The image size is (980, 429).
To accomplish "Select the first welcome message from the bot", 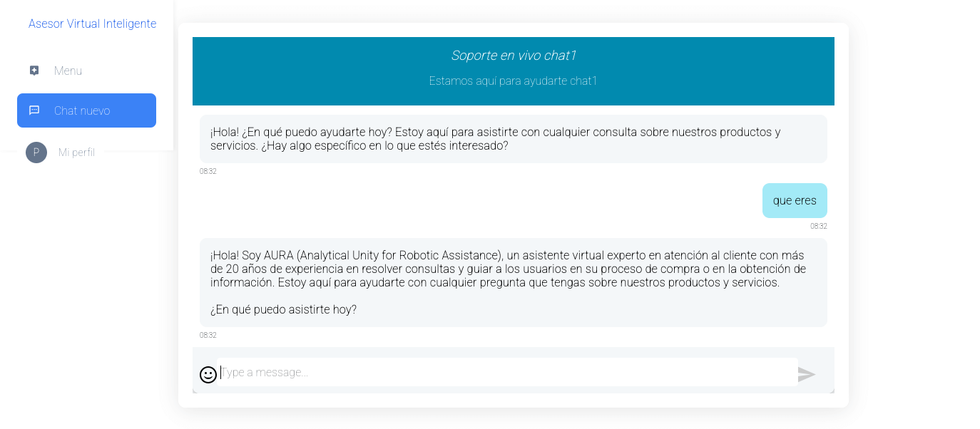I will click(x=513, y=139).
